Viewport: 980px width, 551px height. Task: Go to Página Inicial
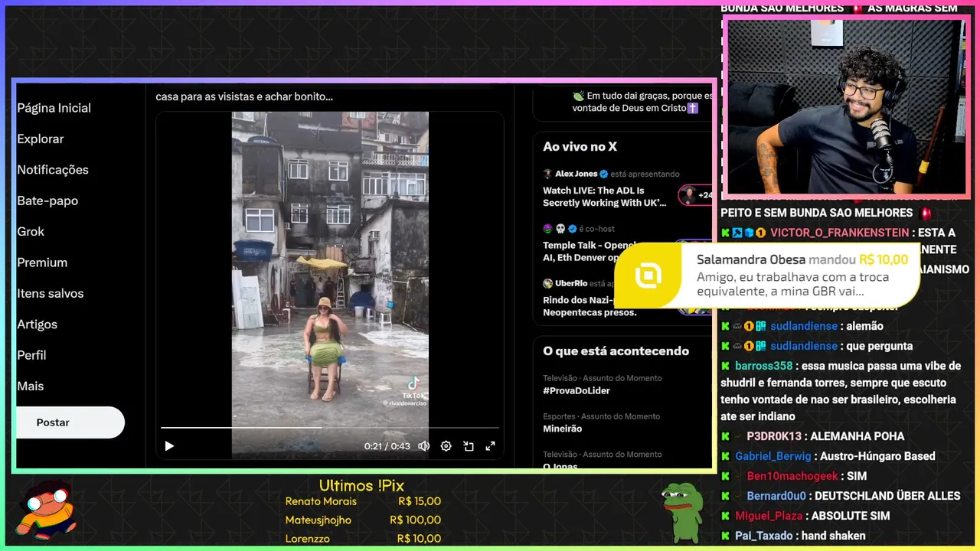point(54,108)
